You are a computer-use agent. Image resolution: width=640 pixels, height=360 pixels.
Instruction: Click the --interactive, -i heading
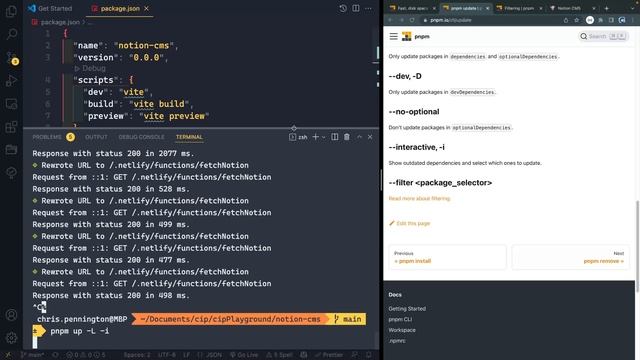click(x=417, y=147)
